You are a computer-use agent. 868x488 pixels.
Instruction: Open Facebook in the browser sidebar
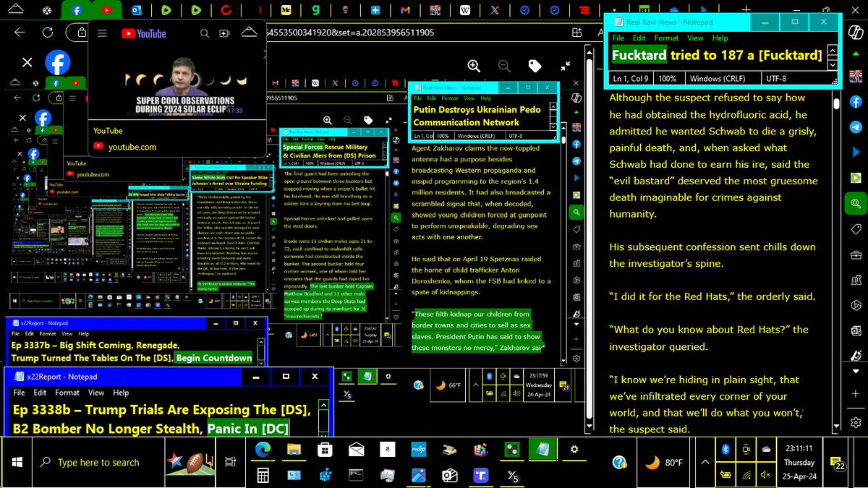(x=856, y=102)
